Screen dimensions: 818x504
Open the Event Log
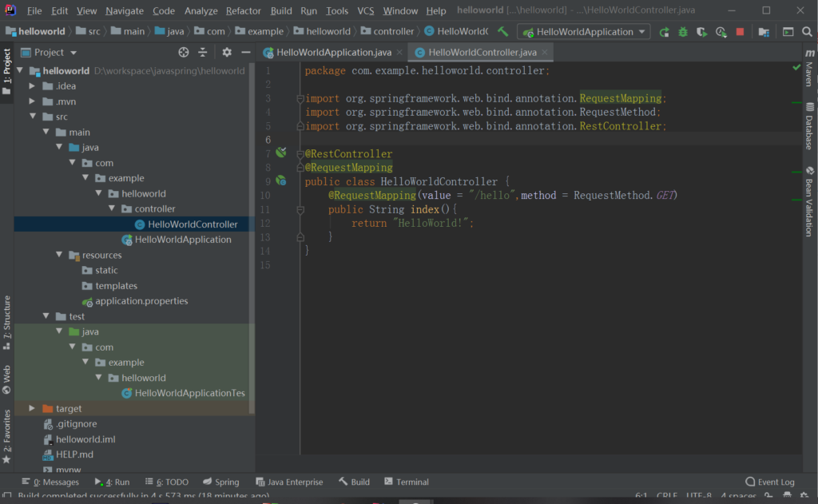pyautogui.click(x=770, y=482)
